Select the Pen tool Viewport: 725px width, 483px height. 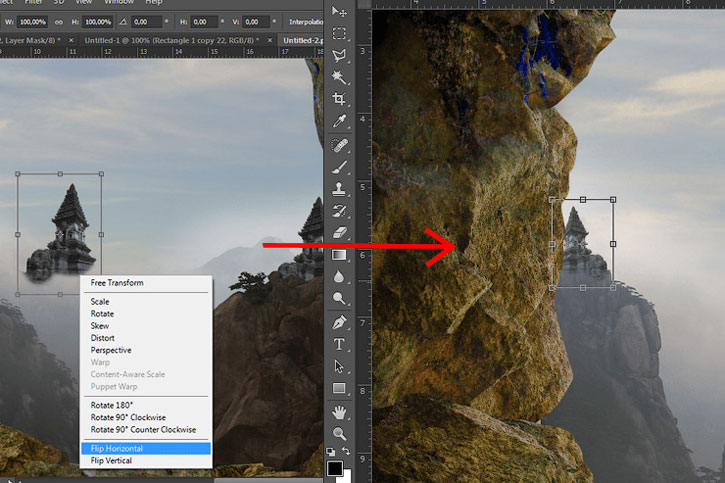pos(339,322)
